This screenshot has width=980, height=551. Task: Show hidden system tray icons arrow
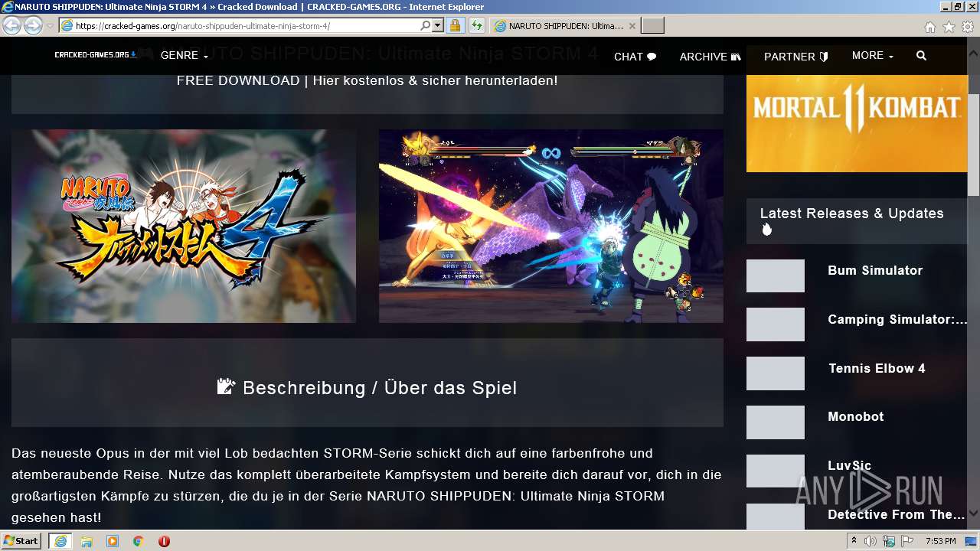coord(854,541)
